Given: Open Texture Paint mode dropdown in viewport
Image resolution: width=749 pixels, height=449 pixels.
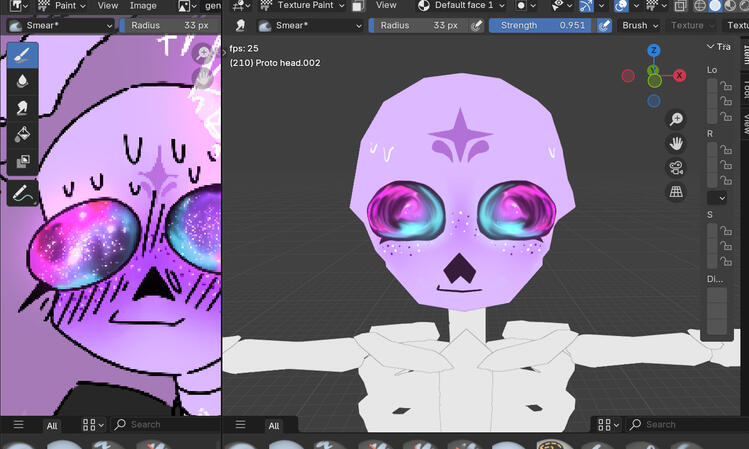Looking at the screenshot, I should 303,5.
